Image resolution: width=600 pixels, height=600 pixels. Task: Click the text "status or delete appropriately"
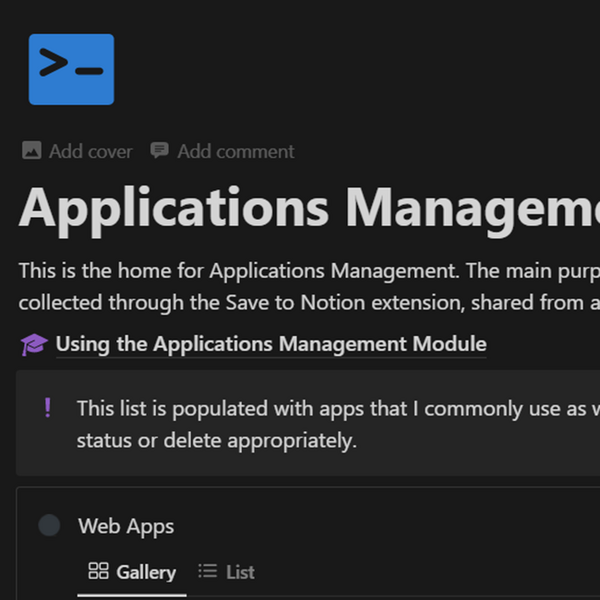click(x=216, y=440)
